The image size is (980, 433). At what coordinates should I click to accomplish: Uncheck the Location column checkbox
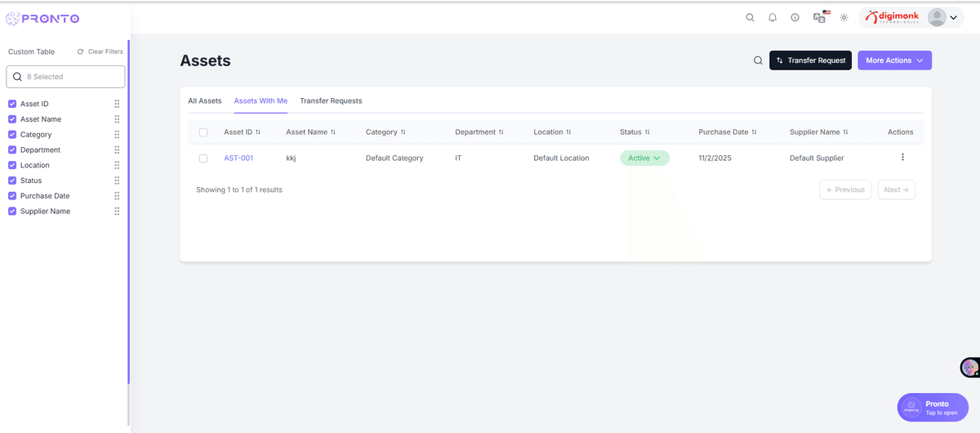(12, 165)
